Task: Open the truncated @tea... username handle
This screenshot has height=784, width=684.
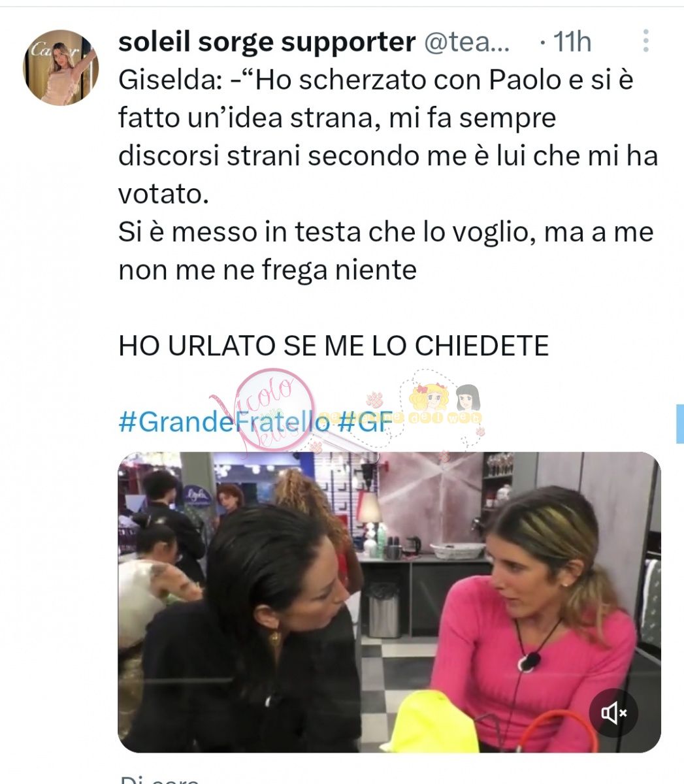Action: [468, 42]
